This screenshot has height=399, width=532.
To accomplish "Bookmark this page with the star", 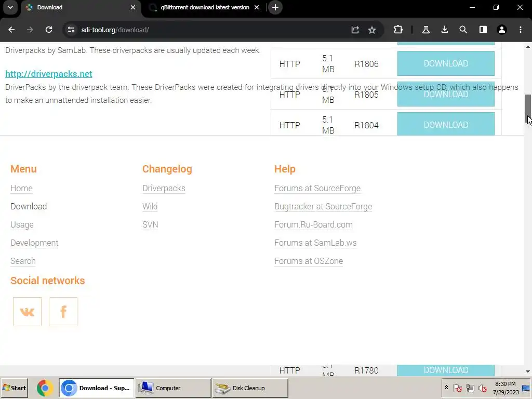I will click(x=372, y=30).
